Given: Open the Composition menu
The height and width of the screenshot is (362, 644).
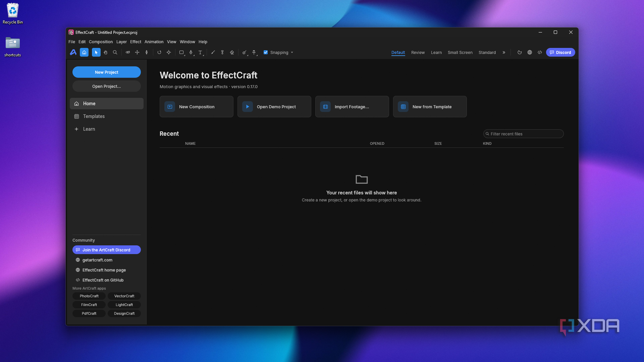Looking at the screenshot, I should click(x=101, y=42).
